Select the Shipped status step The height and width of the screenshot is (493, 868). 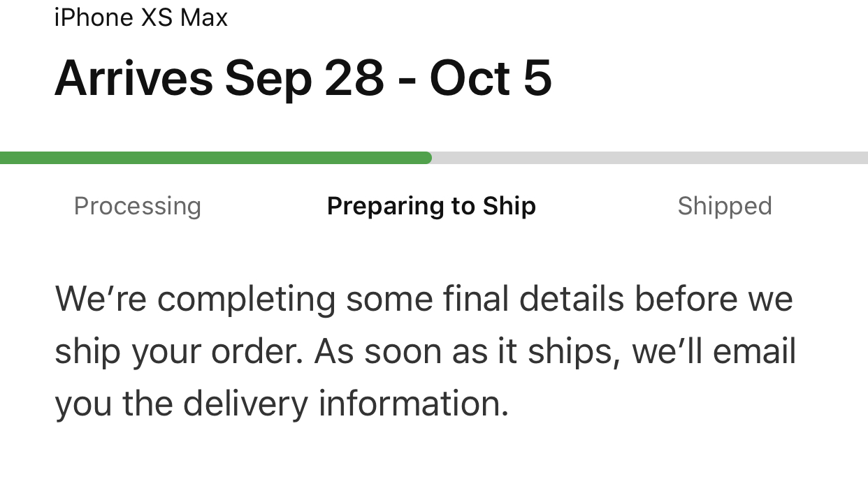coord(725,207)
